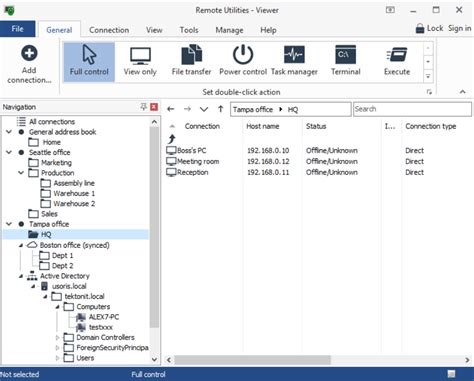This screenshot has width=474, height=381.
Task: Click the Active Directory network icon
Action: tap(32, 276)
